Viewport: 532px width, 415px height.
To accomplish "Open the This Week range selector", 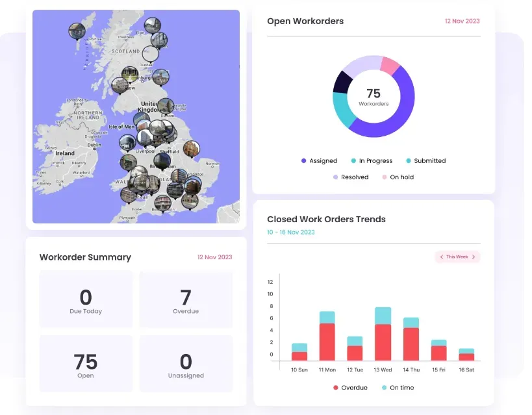I will coord(457,257).
